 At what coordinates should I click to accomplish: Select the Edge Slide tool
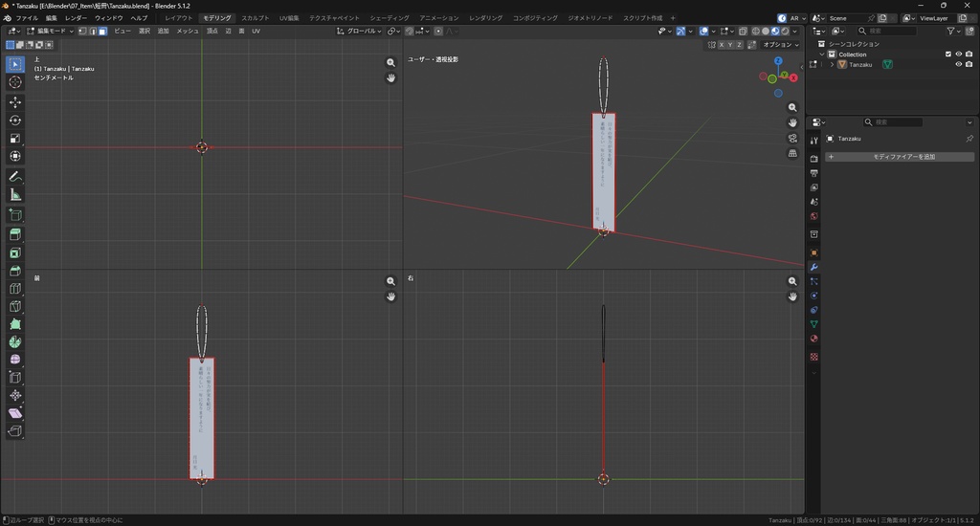15,378
